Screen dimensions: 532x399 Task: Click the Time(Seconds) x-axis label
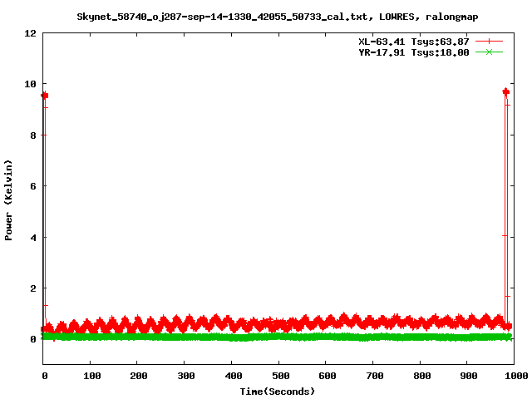tap(277, 392)
